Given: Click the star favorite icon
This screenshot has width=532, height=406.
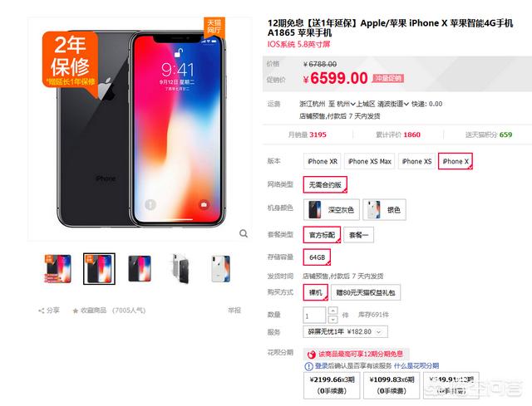Looking at the screenshot, I should (x=76, y=311).
